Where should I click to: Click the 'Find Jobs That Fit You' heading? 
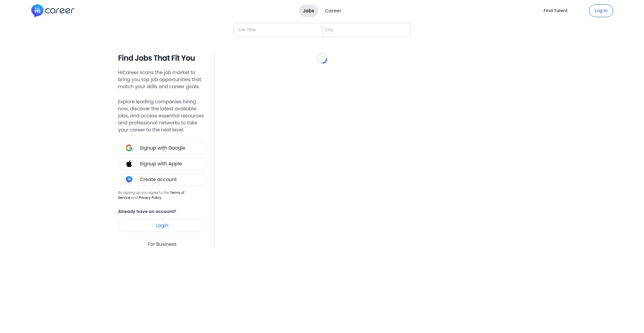(x=156, y=58)
